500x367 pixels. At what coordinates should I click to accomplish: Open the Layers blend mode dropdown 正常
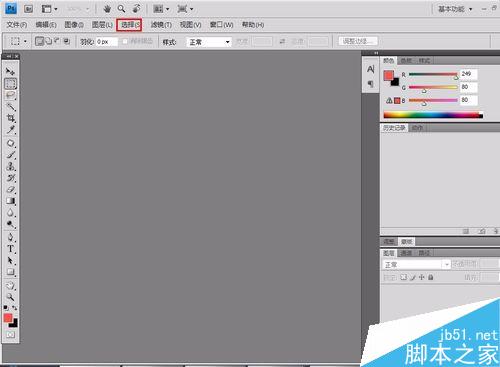tap(416, 265)
